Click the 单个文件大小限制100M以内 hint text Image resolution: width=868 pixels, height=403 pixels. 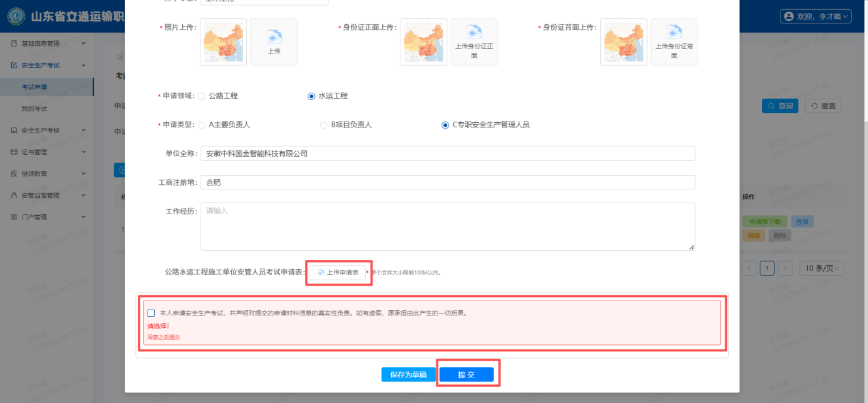point(406,273)
